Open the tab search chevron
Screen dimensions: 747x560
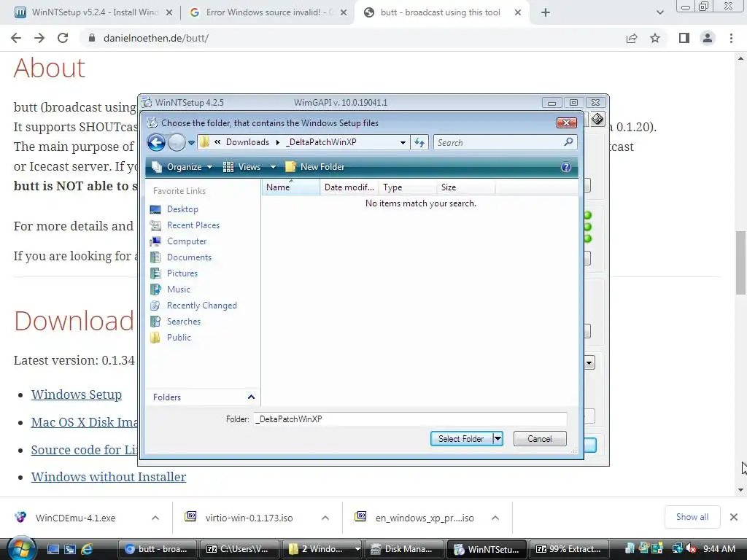point(659,13)
